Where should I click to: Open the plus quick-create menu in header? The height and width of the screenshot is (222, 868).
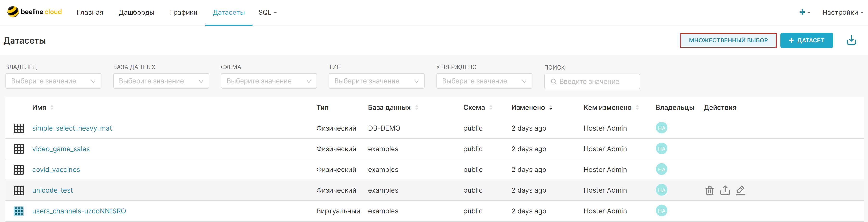pos(805,12)
